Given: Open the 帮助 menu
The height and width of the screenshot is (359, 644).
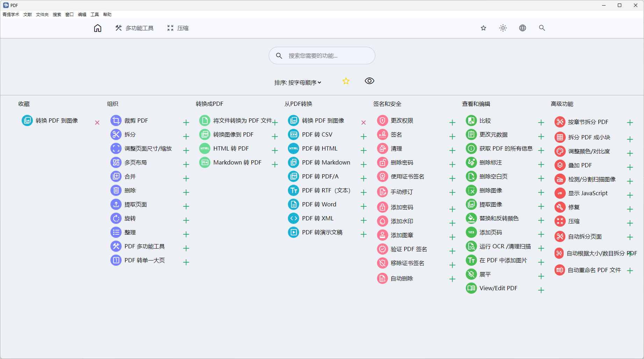Looking at the screenshot, I should pyautogui.click(x=107, y=15).
